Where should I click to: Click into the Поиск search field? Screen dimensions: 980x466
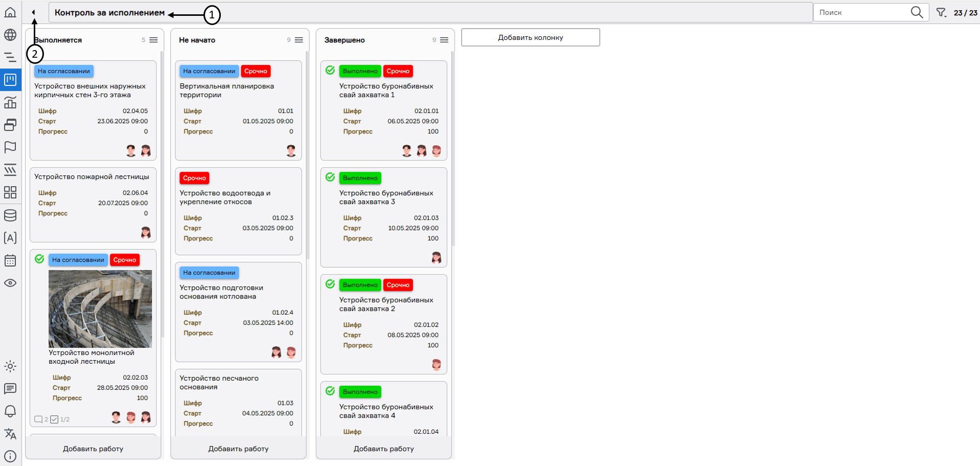861,12
